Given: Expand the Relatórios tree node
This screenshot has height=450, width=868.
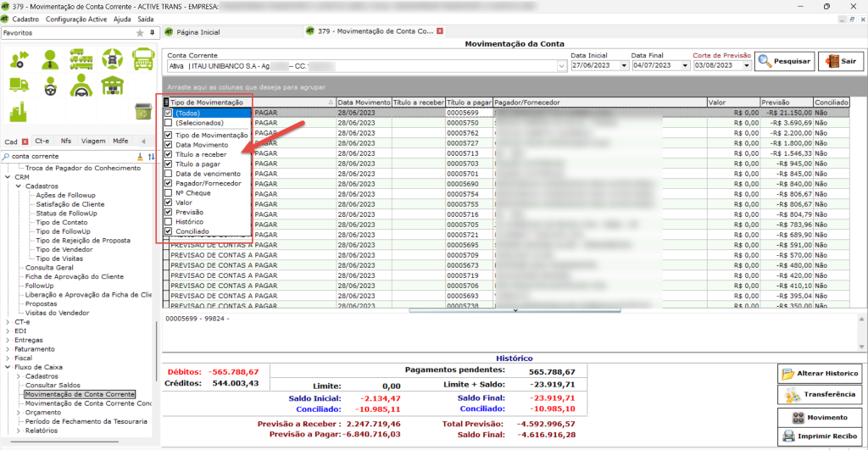Looking at the screenshot, I should 19,431.
